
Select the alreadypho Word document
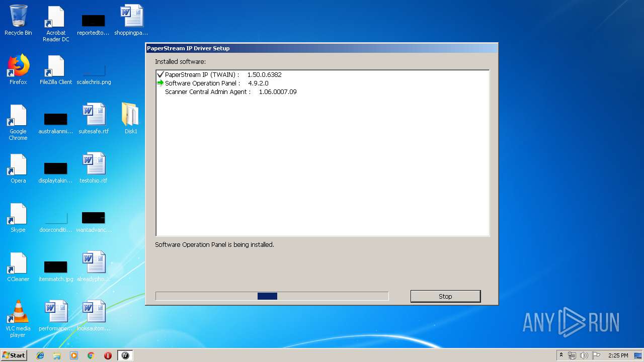(x=94, y=266)
